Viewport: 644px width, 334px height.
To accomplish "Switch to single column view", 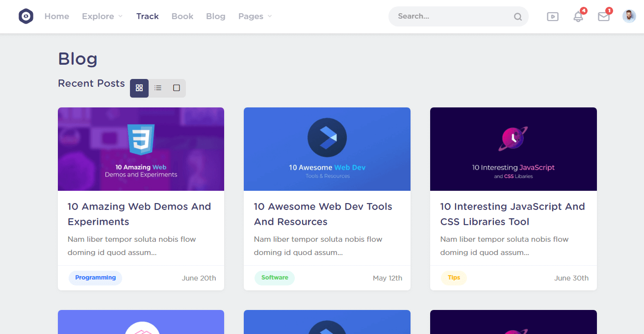I will click(x=177, y=88).
